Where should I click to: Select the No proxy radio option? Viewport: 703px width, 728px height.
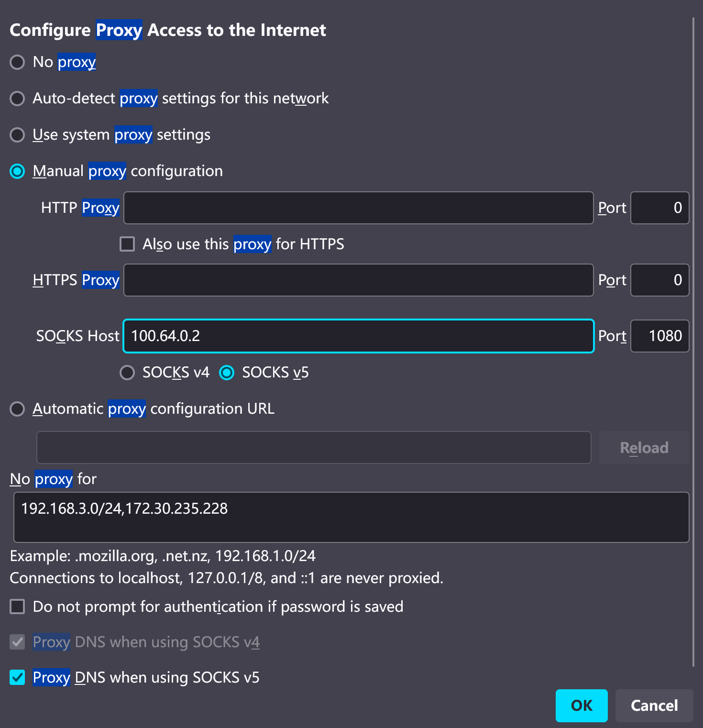tap(18, 62)
